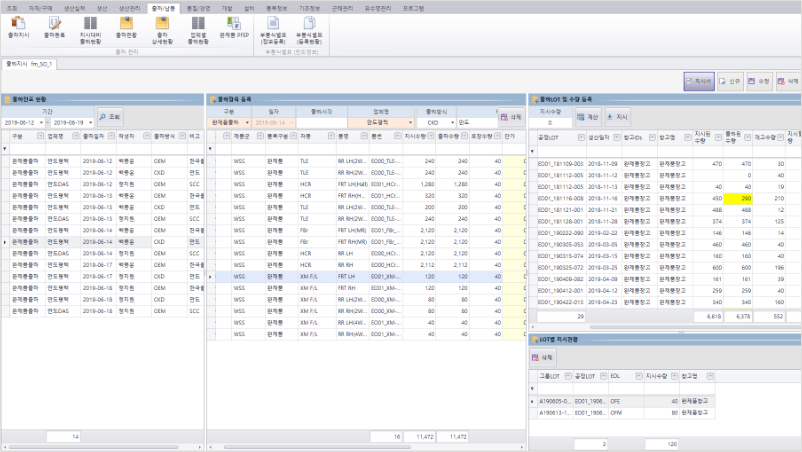Open 부품식별표 (등록현황) ribbon icon

(309, 30)
